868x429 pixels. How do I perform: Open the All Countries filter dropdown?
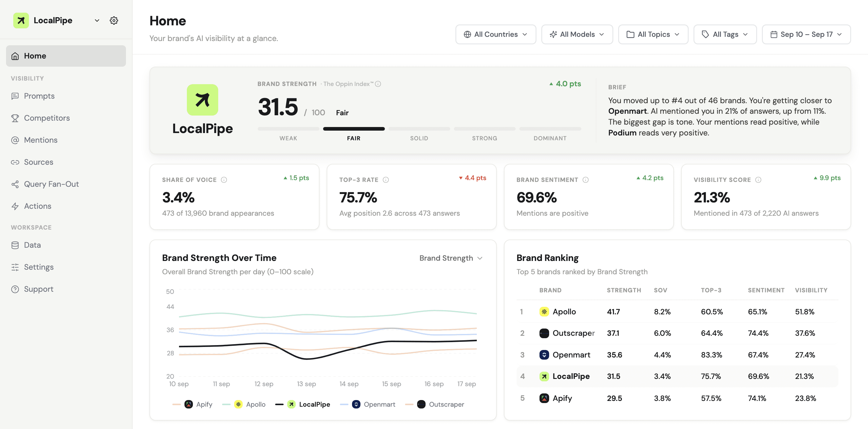click(x=496, y=34)
